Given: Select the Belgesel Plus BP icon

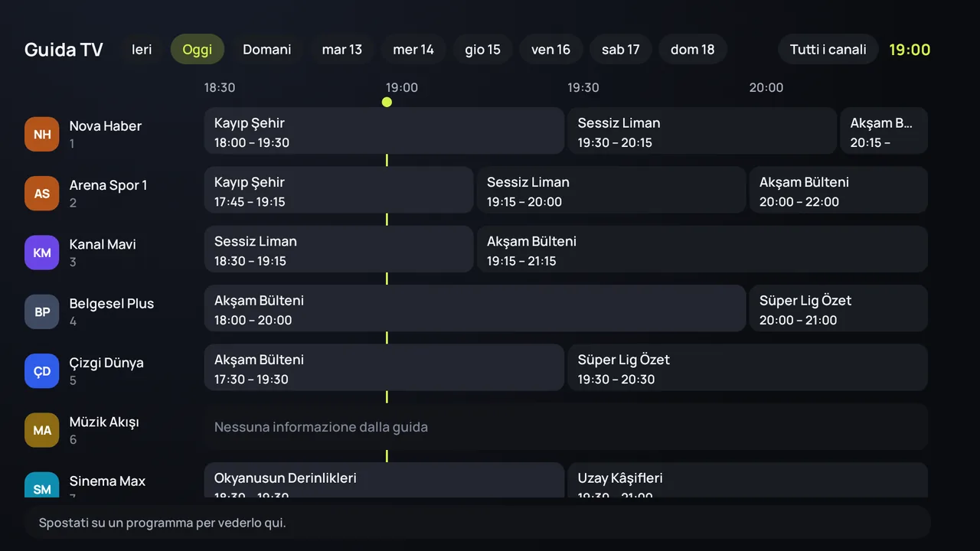Looking at the screenshot, I should 41,312.
